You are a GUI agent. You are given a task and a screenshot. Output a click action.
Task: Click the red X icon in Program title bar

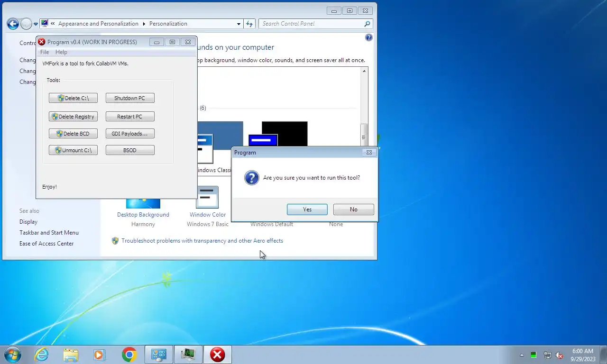[42, 42]
